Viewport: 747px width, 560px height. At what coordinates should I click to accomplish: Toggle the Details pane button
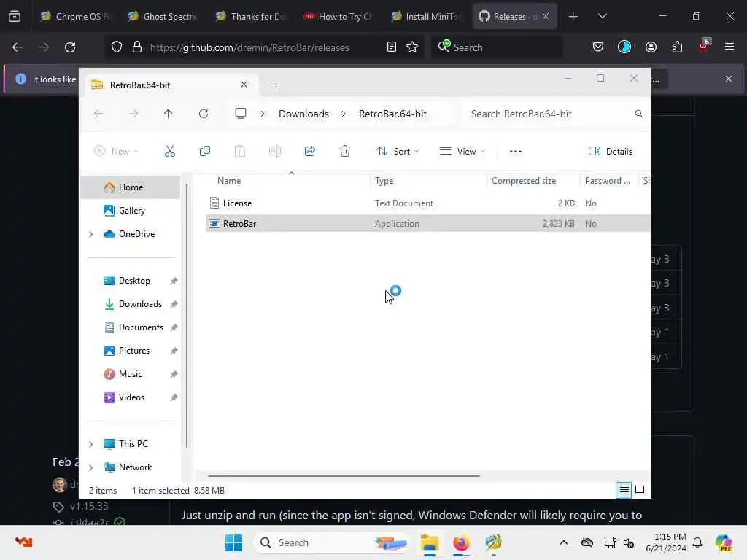tap(611, 152)
